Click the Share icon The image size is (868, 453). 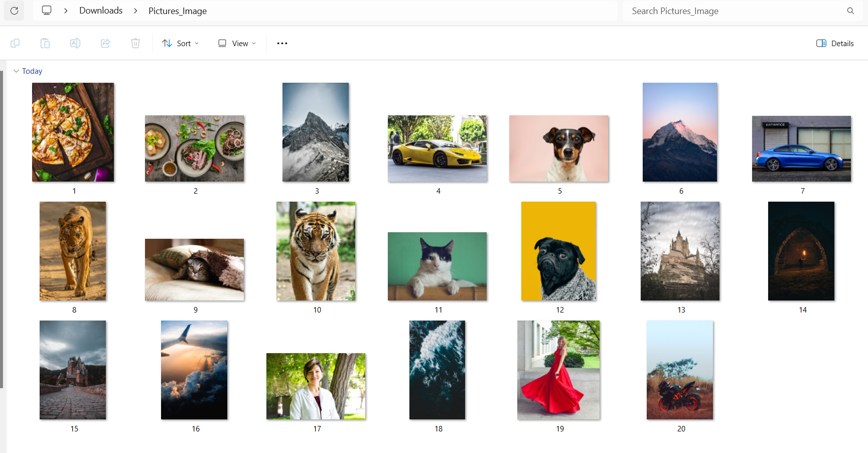(105, 43)
